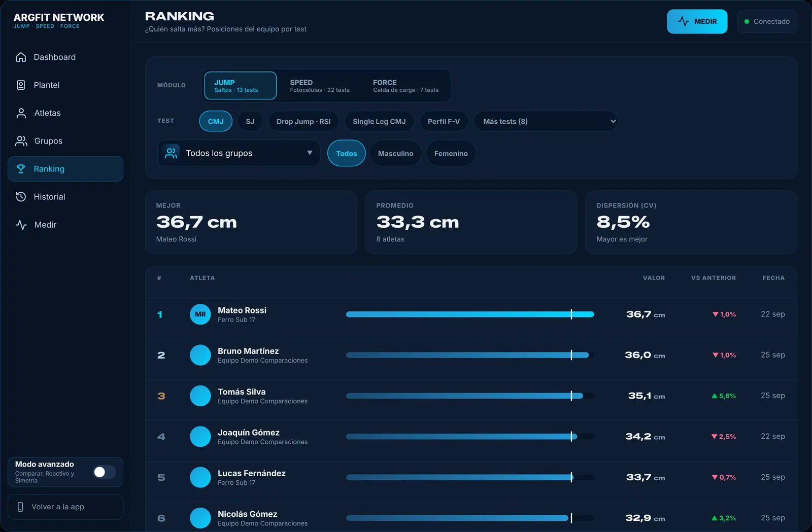
Task: Click the Plantel roster icon
Action: [x=21, y=85]
